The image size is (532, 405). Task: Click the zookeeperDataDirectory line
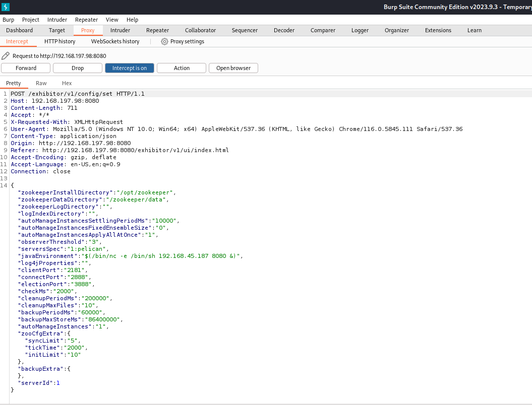(93, 199)
